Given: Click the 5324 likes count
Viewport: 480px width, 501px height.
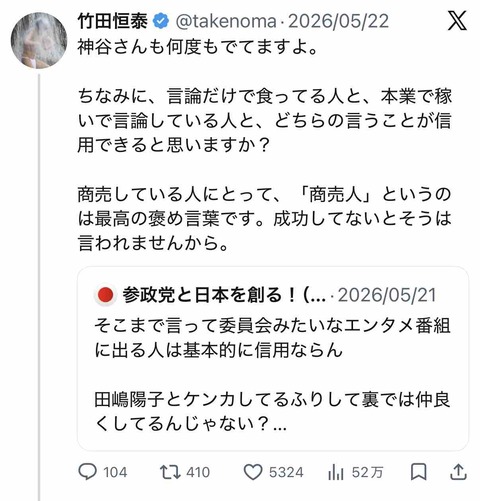Looking at the screenshot, I should point(286,472).
